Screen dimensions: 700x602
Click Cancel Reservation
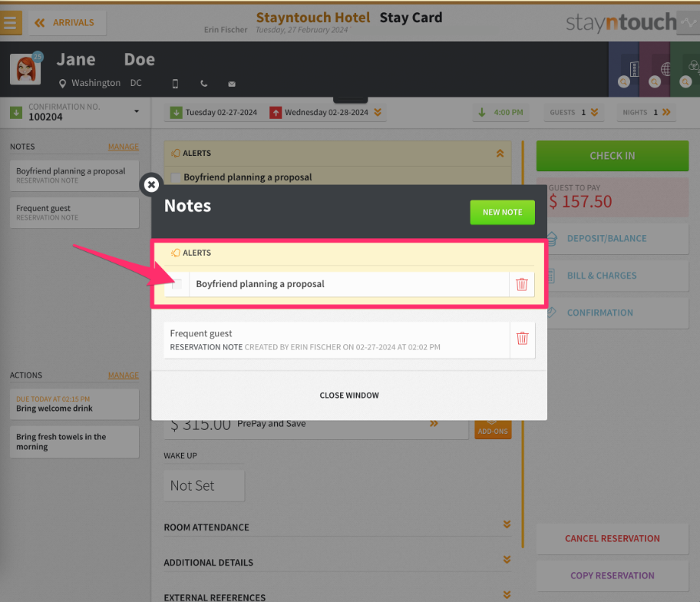[612, 539]
